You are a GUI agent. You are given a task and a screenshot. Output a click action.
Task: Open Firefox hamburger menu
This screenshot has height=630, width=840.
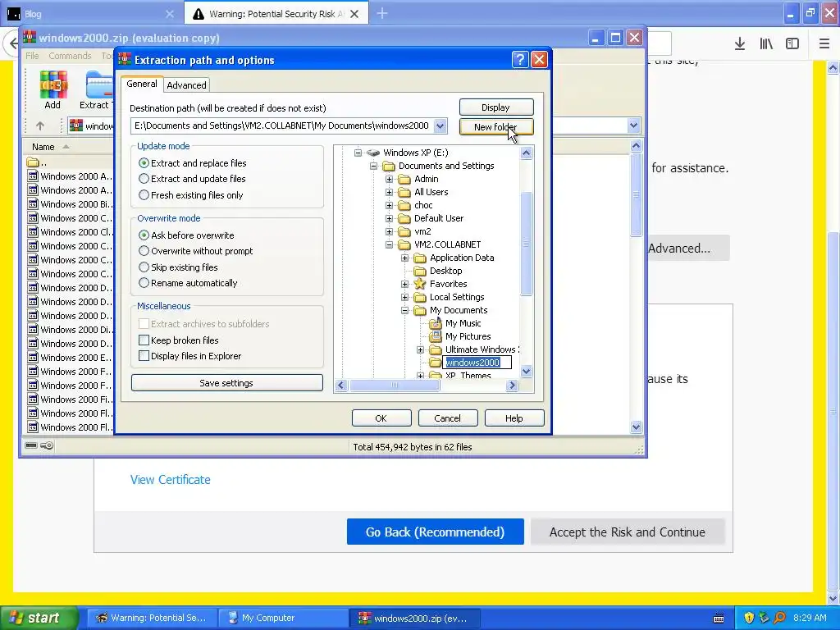[x=824, y=44]
